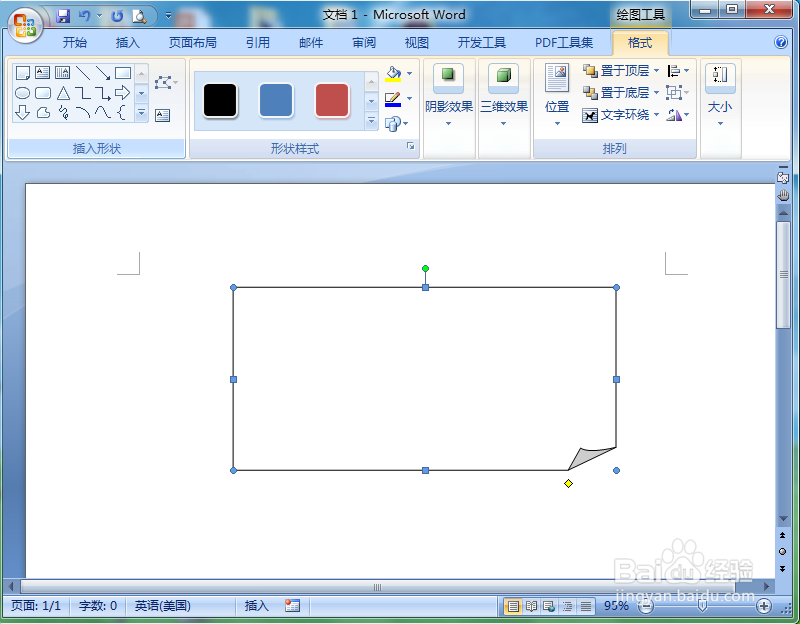
Task: Click the Redo icon in quick access toolbar
Action: coord(117,16)
